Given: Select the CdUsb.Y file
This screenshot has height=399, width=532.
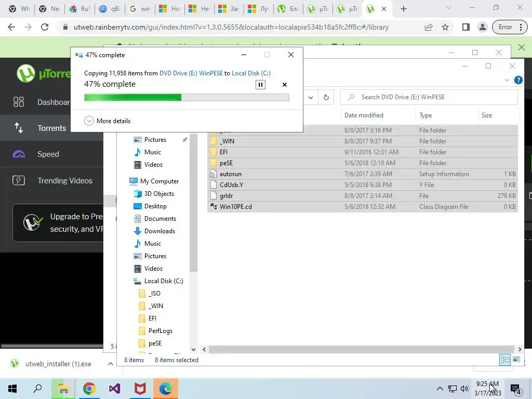Looking at the screenshot, I should click(x=362, y=184).
